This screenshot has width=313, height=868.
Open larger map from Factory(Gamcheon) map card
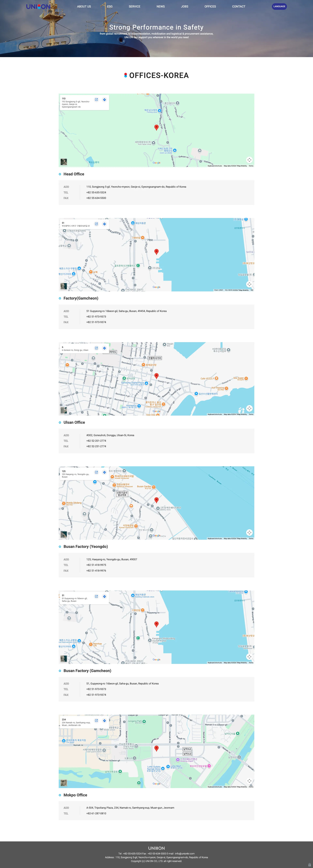(96, 224)
